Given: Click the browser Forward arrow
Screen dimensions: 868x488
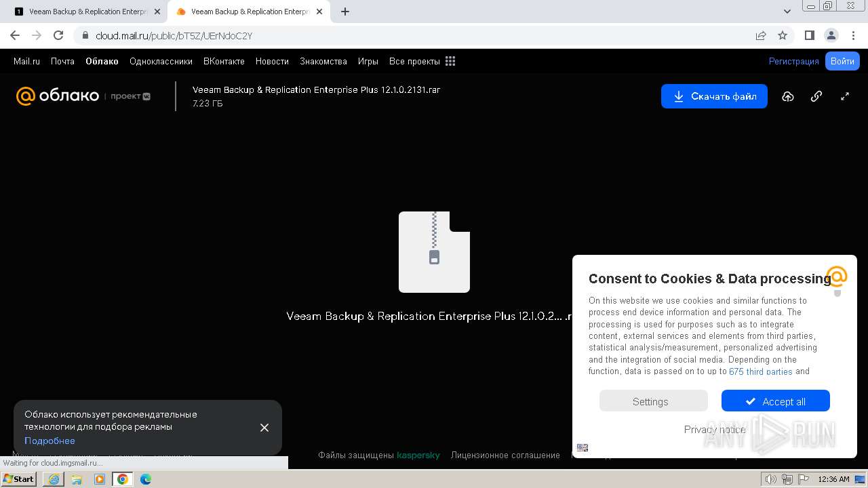Looking at the screenshot, I should (37, 35).
